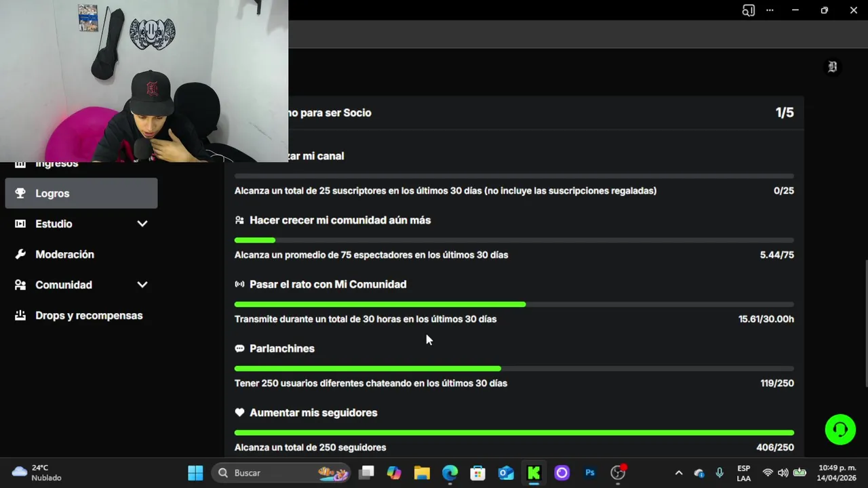Click the 75 espectadores progress bar

pyautogui.click(x=514, y=240)
